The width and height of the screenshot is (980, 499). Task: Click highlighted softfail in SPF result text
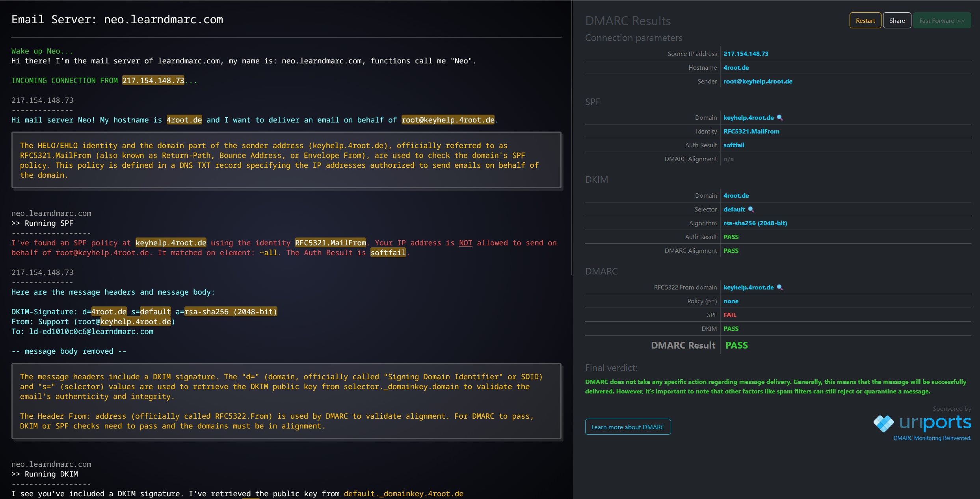[x=388, y=253]
